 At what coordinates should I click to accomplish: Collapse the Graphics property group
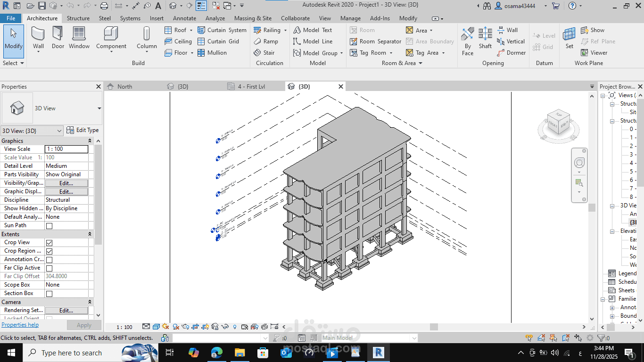(90, 141)
